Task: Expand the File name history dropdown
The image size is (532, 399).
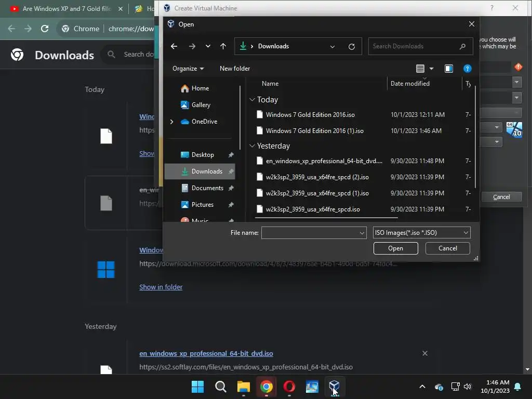Action: coord(362,233)
